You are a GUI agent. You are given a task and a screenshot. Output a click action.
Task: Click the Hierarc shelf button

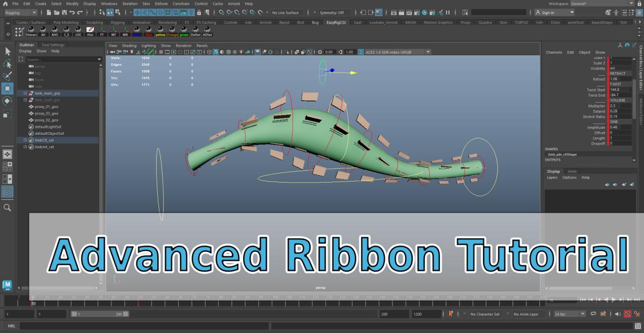click(32, 32)
